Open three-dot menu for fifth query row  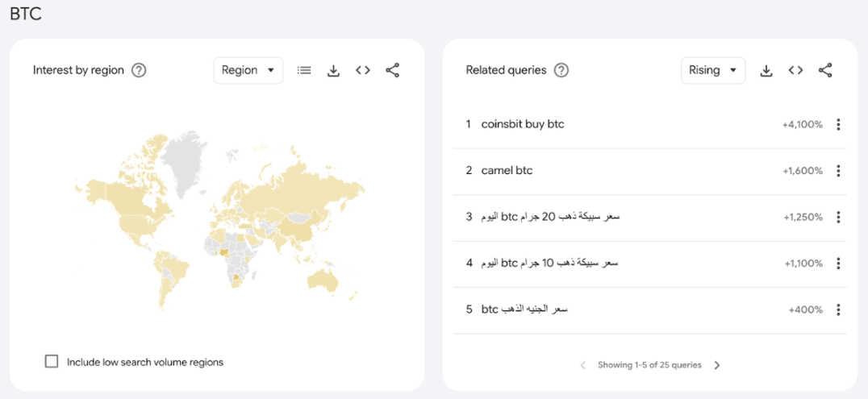(x=838, y=310)
